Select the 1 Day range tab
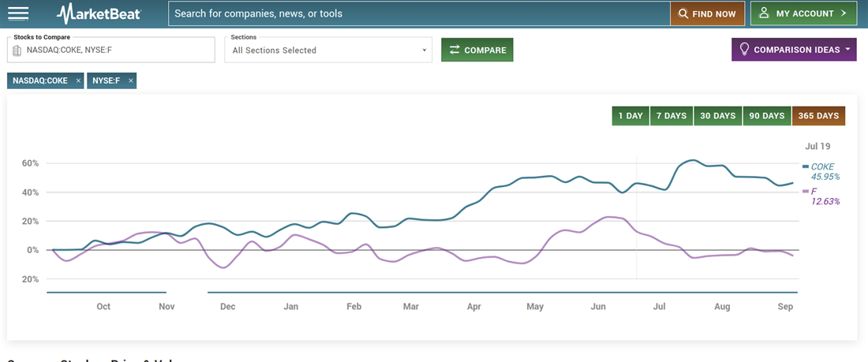 (630, 116)
